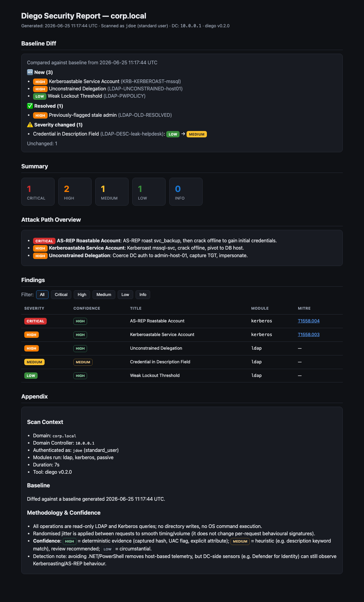Click MEDIUM severity badge in Credential in Description row
This screenshot has height=602, width=364.
pyautogui.click(x=34, y=362)
